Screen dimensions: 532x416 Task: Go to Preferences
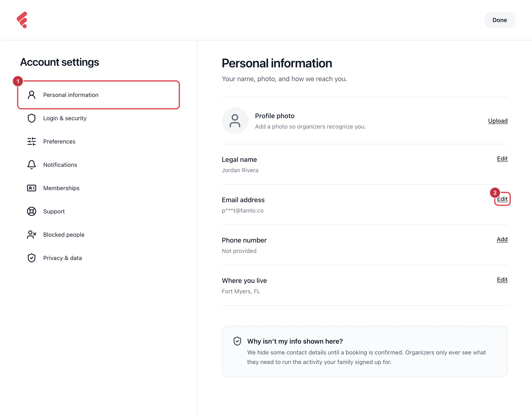(x=99, y=141)
